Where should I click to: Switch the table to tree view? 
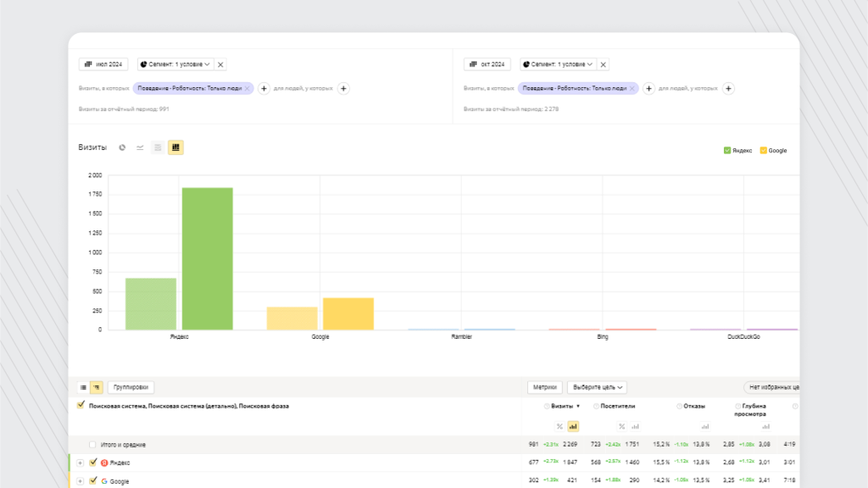[x=97, y=387]
